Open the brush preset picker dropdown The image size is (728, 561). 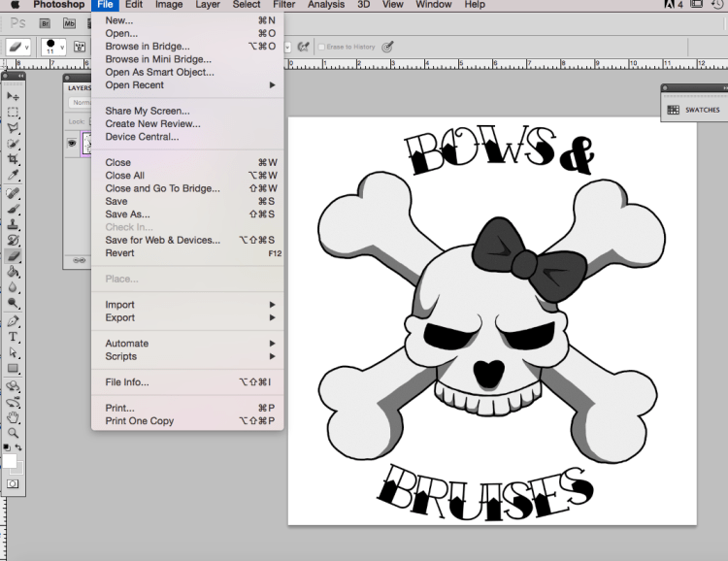(60, 47)
